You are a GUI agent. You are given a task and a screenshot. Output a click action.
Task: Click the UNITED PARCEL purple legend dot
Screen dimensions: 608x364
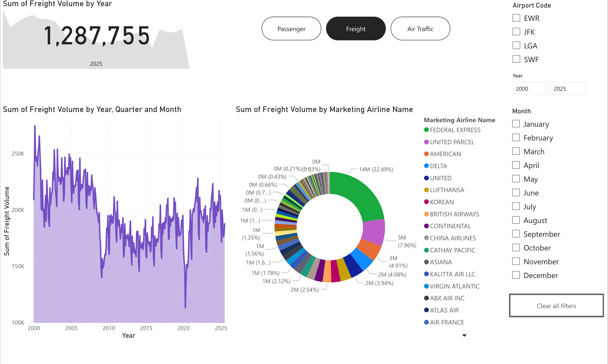click(x=426, y=142)
